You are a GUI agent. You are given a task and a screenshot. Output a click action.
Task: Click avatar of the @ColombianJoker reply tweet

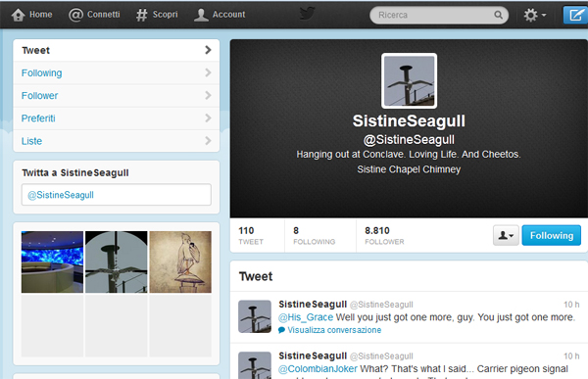tap(255, 365)
